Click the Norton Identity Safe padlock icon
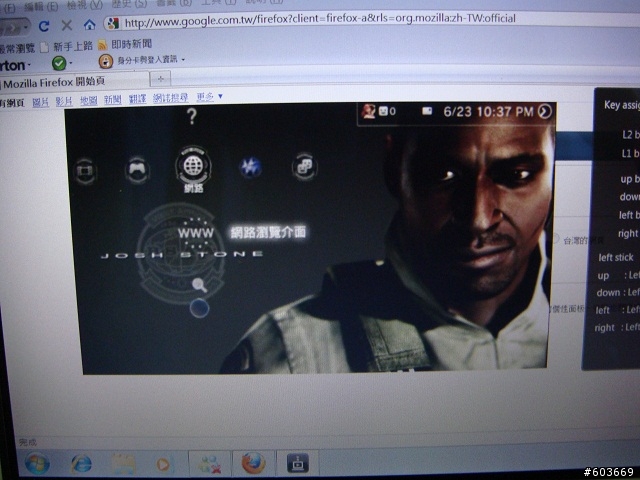This screenshot has height=480, width=640. coord(105,61)
